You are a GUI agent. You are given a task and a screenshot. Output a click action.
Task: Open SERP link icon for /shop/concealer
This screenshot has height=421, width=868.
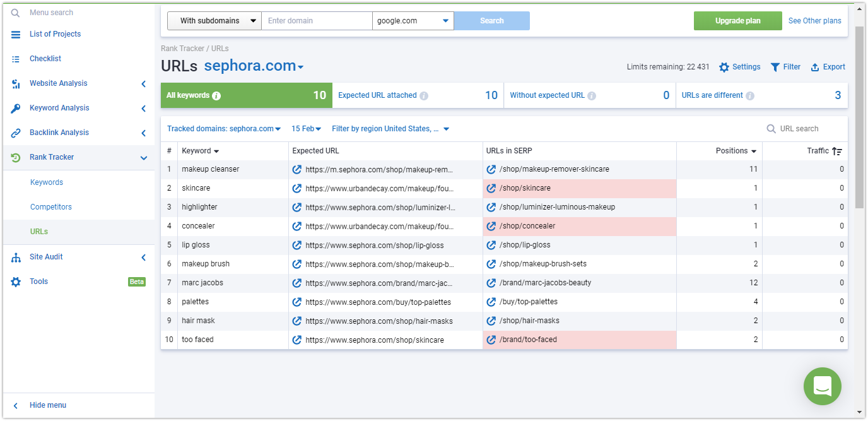pyautogui.click(x=491, y=226)
